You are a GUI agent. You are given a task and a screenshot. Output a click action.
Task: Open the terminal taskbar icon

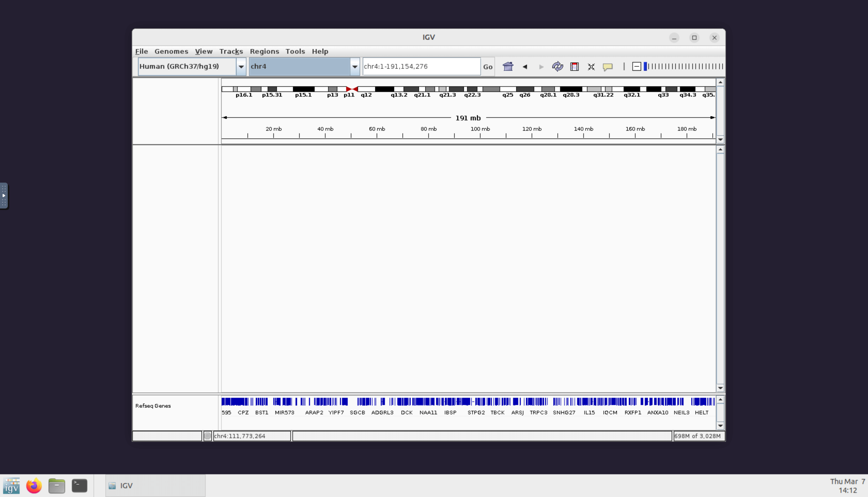click(80, 485)
